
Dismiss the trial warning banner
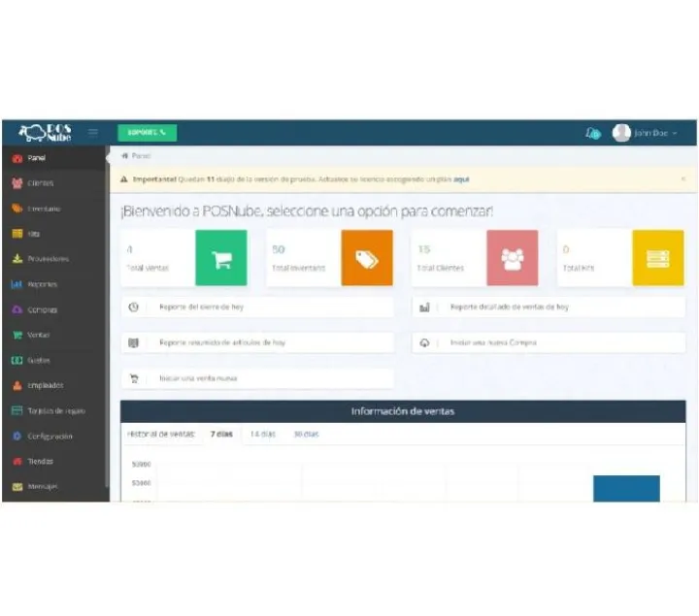tap(682, 178)
